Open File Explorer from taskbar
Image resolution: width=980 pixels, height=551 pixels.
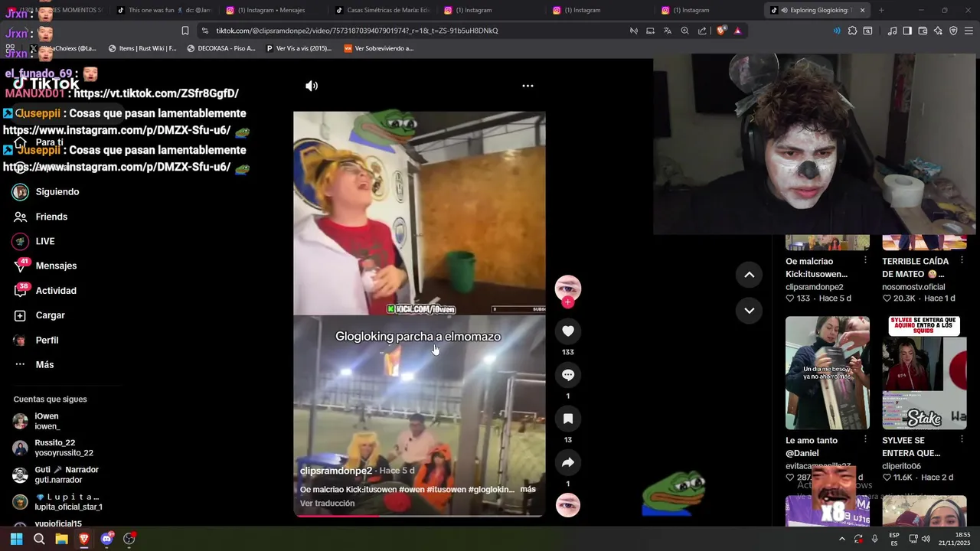(x=61, y=539)
